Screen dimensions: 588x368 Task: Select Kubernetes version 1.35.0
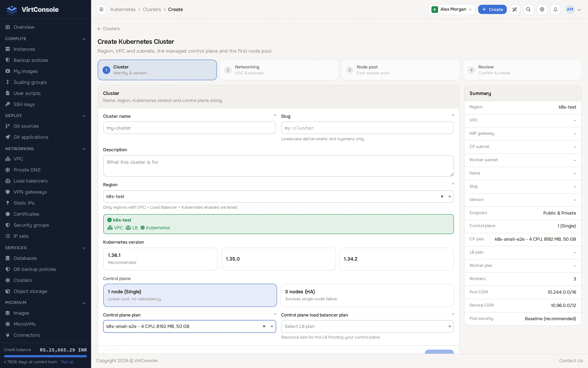click(278, 259)
